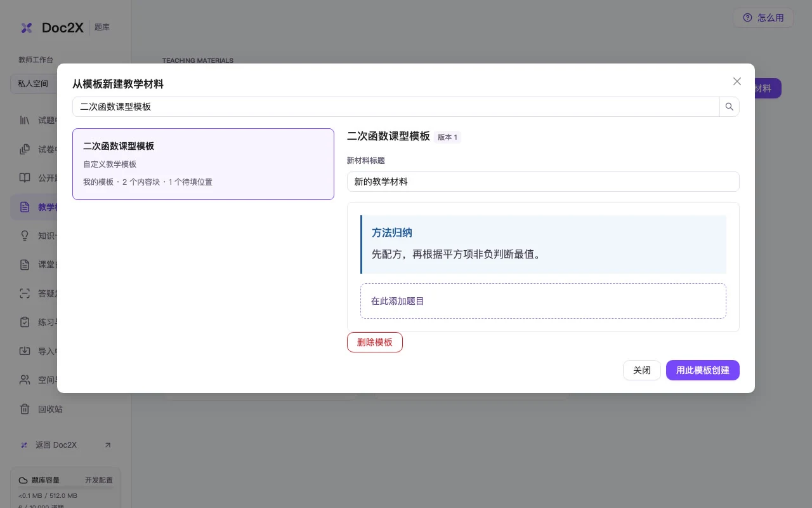Close the template dialog with X
Image resolution: width=812 pixels, height=508 pixels.
pyautogui.click(x=737, y=81)
